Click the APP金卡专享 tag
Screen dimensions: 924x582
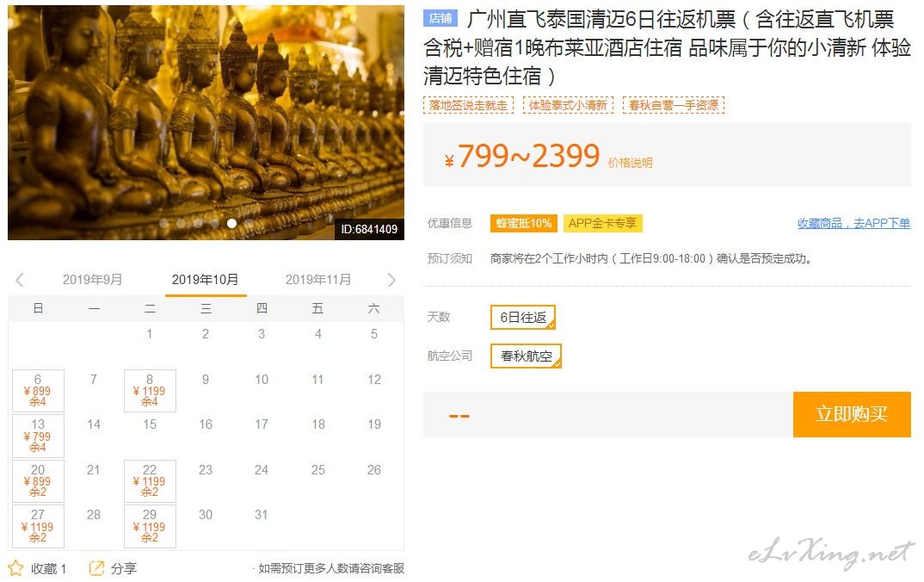(x=602, y=223)
